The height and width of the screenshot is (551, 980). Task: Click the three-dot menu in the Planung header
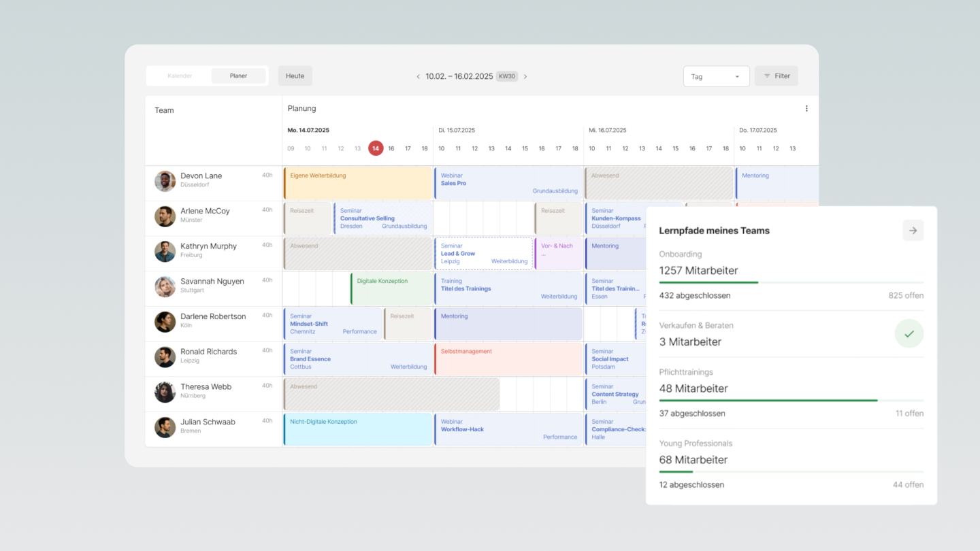click(806, 107)
